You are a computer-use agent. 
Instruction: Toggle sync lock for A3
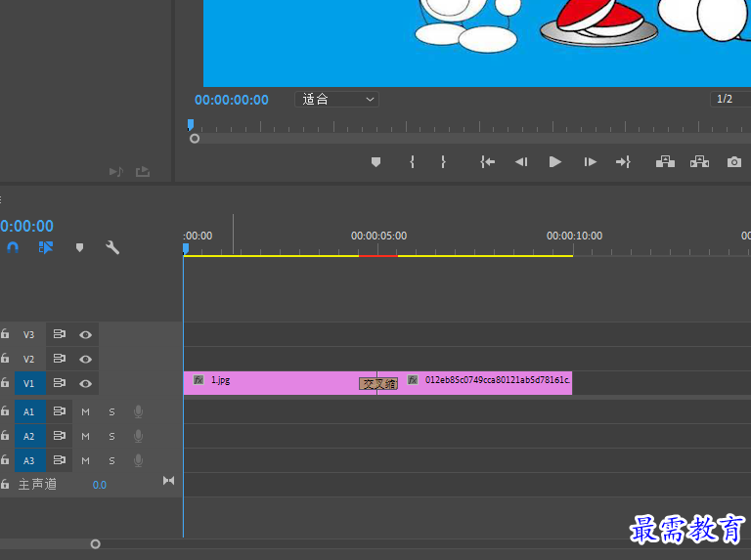pyautogui.click(x=60, y=460)
